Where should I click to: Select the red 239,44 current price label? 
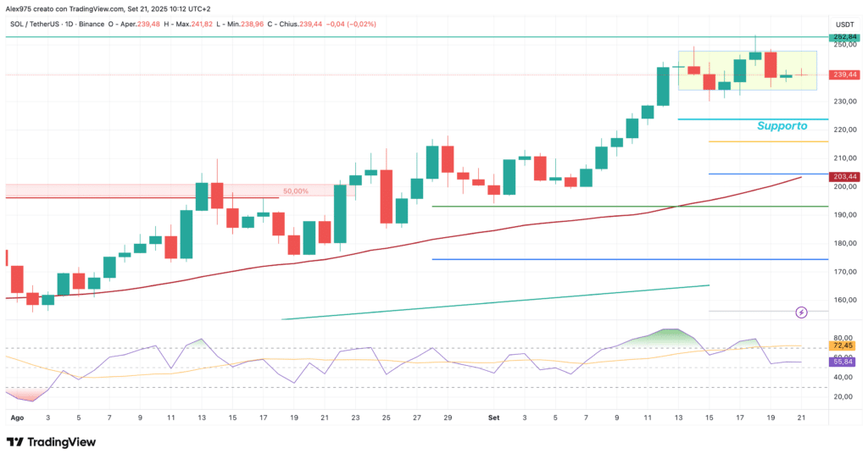click(x=844, y=75)
